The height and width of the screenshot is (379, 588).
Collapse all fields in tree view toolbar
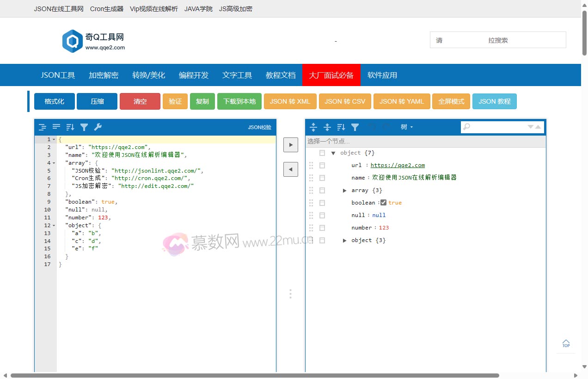coord(327,127)
